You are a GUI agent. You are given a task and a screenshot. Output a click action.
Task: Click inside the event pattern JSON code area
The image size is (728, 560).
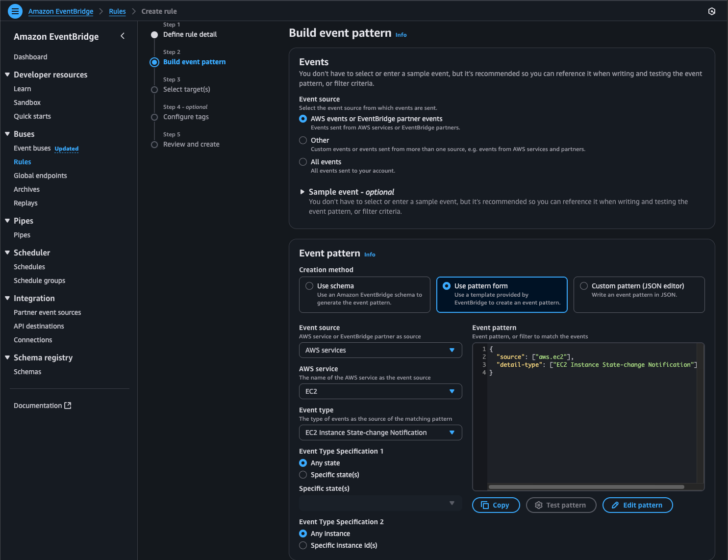(x=588, y=417)
